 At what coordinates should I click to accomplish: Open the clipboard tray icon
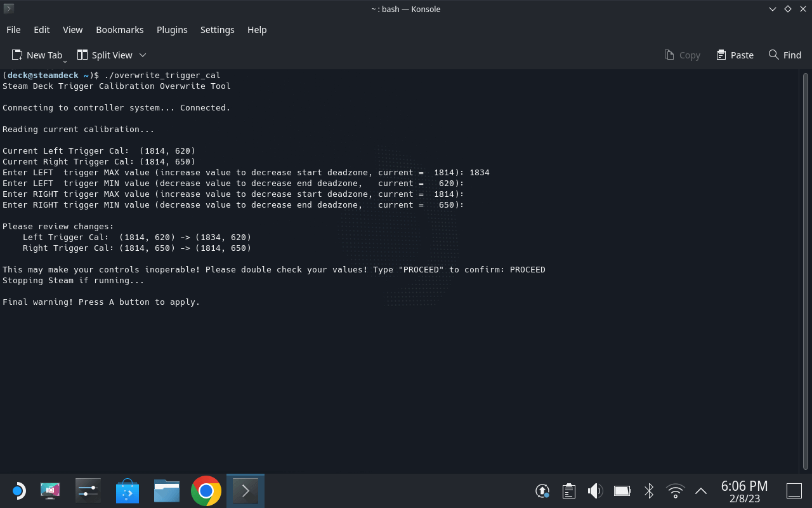[569, 491]
